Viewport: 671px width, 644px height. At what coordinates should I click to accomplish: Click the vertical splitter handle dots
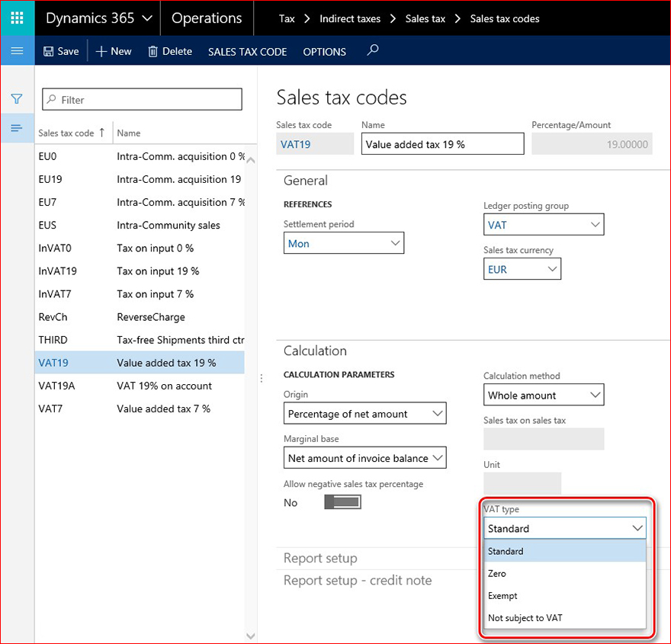pyautogui.click(x=261, y=378)
